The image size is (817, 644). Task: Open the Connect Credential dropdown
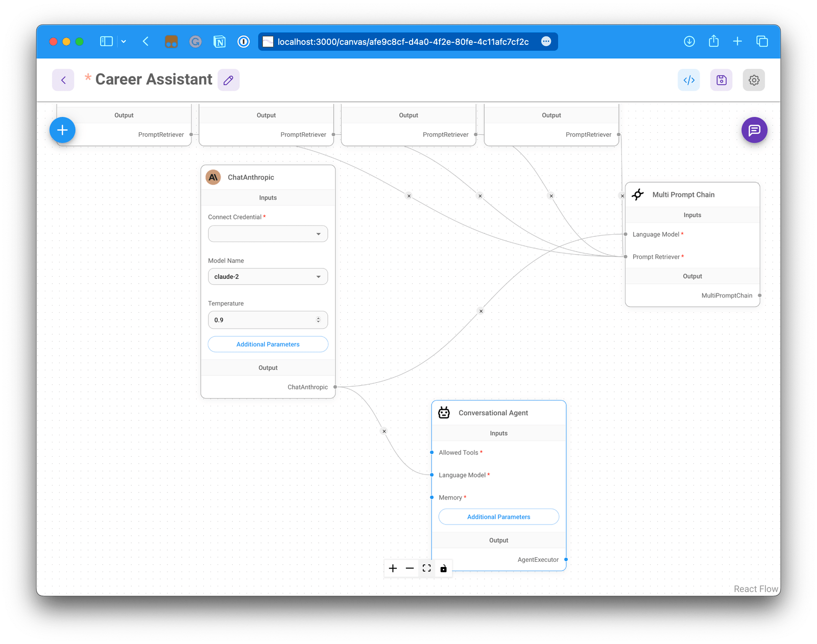(268, 233)
